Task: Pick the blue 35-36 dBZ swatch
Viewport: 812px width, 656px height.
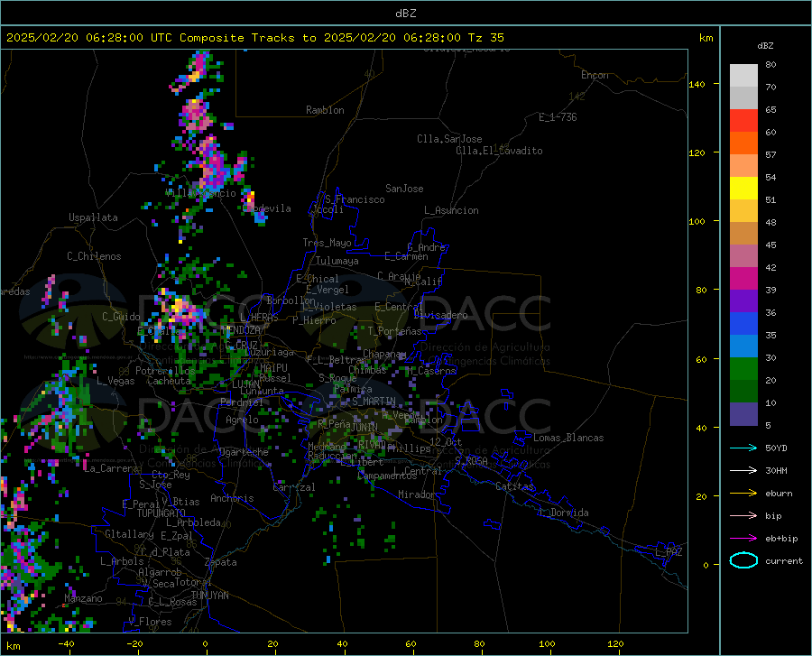Action: (743, 324)
